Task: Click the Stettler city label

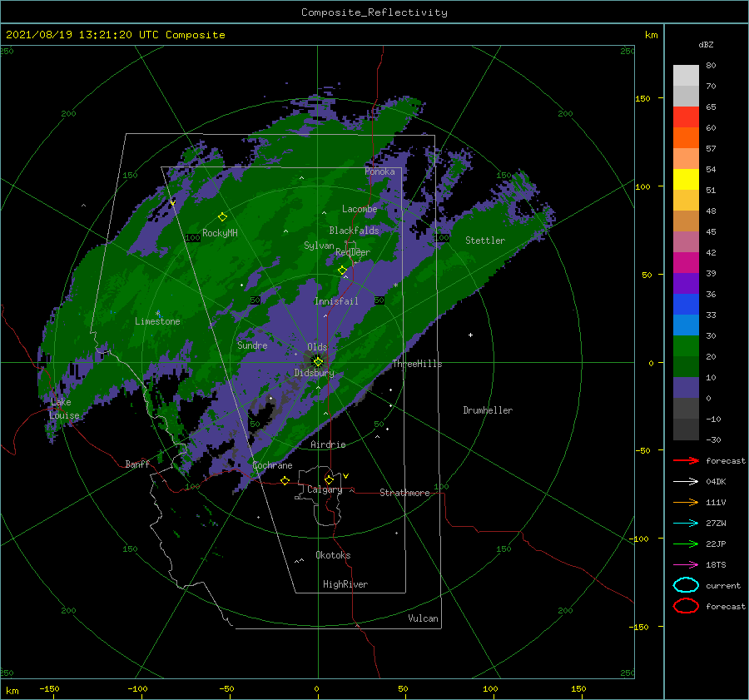Action: pyautogui.click(x=485, y=241)
